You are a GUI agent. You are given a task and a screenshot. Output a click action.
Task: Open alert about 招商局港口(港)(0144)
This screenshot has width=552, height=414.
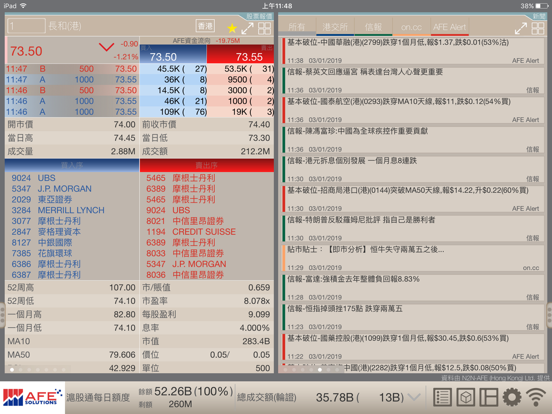(413, 199)
